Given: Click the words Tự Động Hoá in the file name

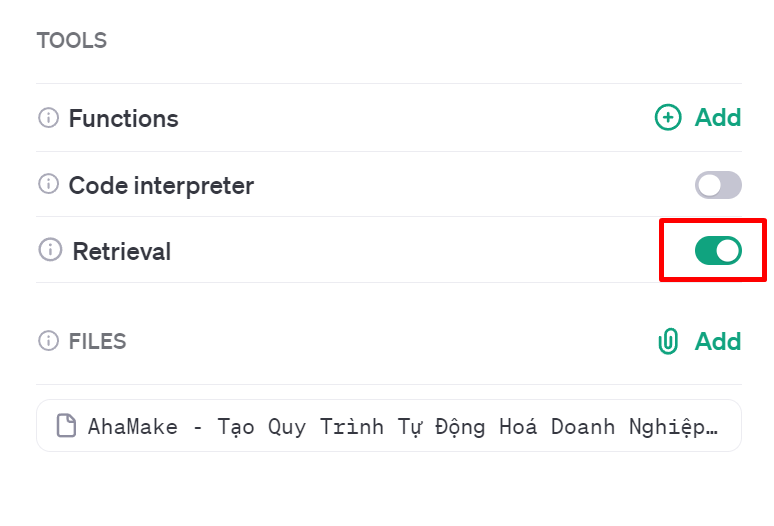Looking at the screenshot, I should [467, 427].
